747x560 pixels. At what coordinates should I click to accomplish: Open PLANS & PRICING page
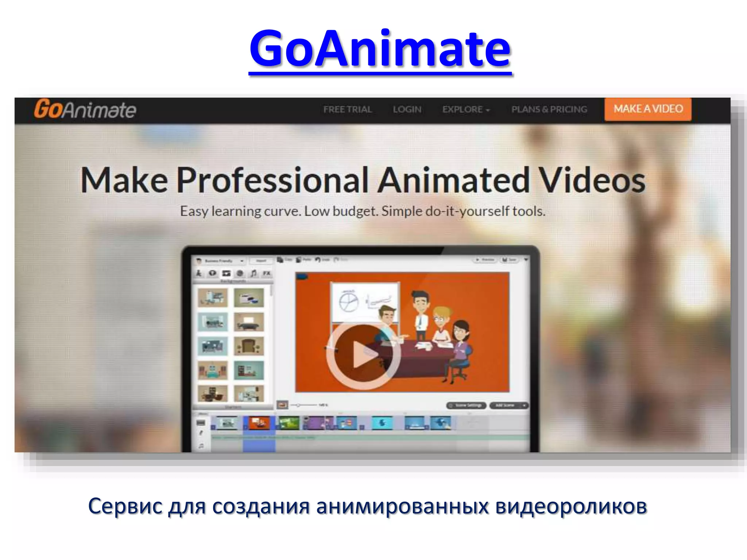coord(549,109)
